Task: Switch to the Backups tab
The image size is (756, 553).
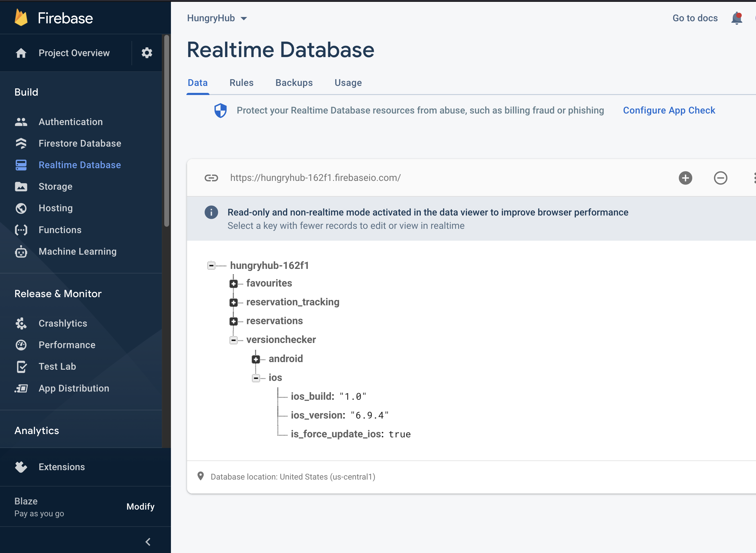Action: [x=294, y=83]
